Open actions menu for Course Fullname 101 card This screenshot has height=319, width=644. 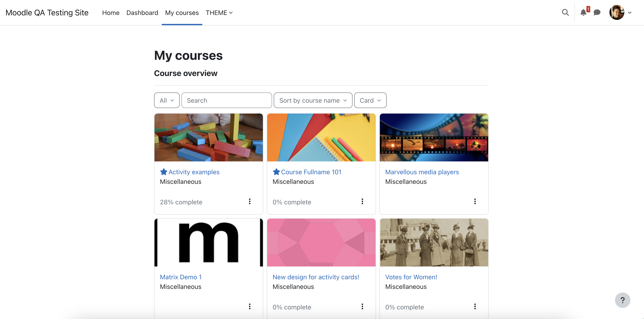click(x=362, y=201)
